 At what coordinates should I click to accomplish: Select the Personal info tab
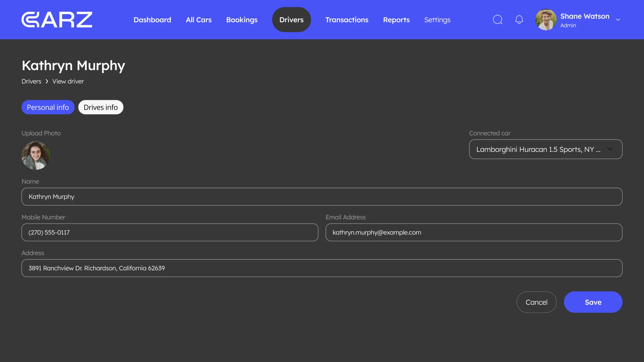tap(48, 107)
